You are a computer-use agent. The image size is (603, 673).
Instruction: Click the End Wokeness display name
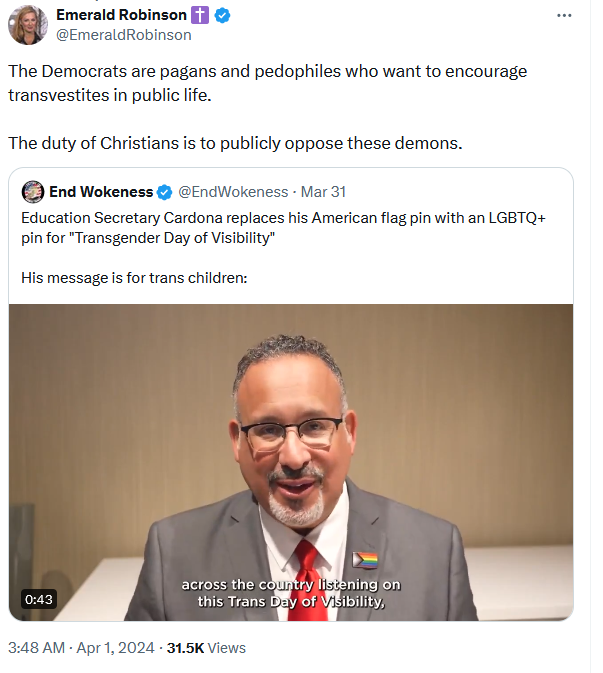101,192
